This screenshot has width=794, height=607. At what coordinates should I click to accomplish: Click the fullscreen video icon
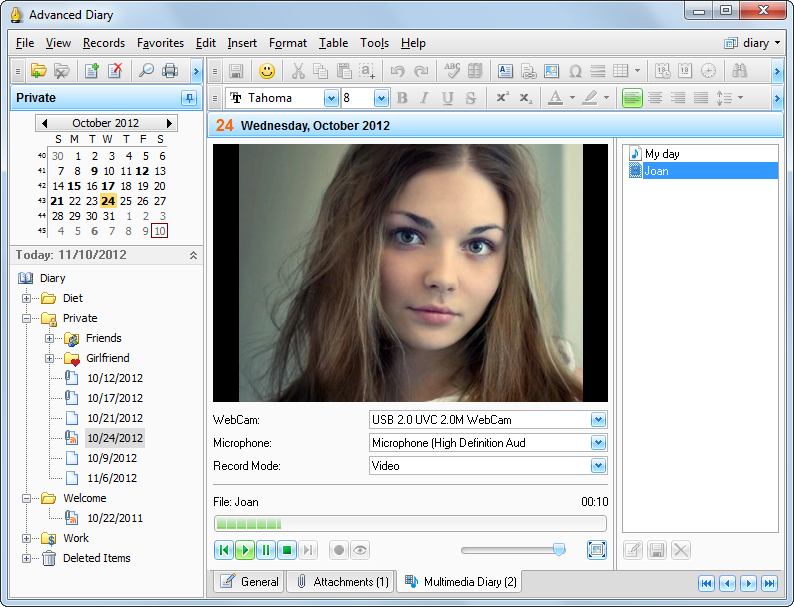point(597,550)
